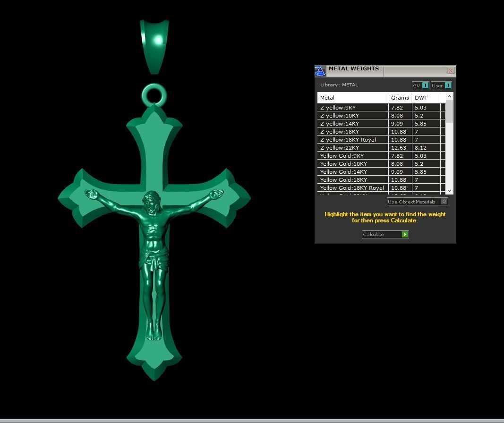
Task: Select the Z yellow:10KY row
Action: point(381,116)
